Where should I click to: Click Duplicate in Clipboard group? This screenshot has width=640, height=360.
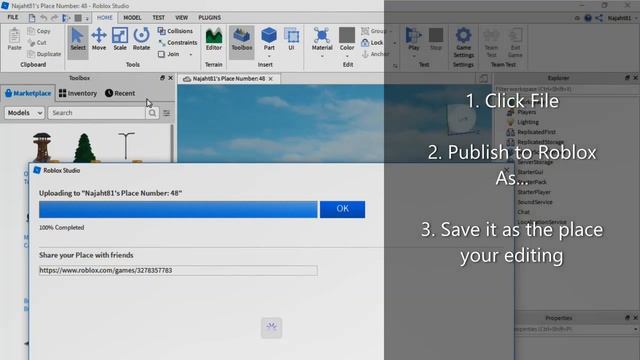(44, 54)
